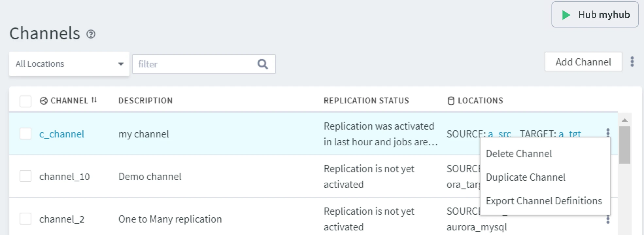Click the scrollbar up arrow in table
The image size is (644, 235).
(x=625, y=120)
